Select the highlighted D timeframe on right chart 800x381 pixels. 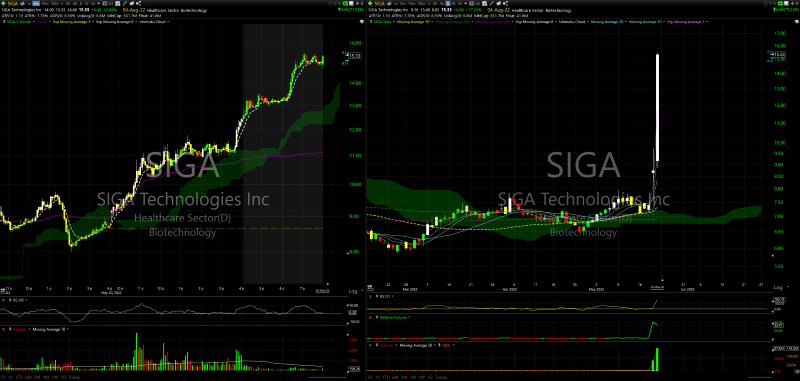pyautogui.click(x=447, y=4)
